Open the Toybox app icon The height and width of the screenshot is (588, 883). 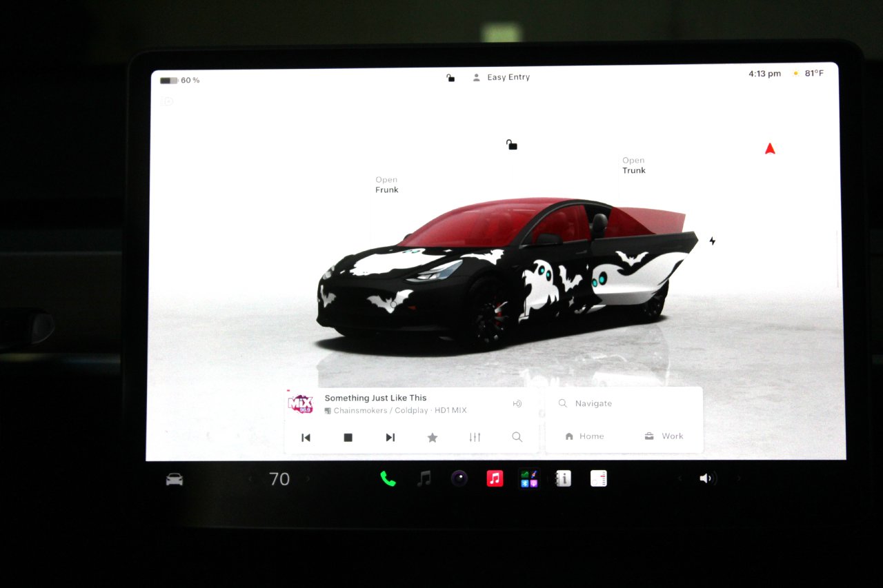(529, 478)
